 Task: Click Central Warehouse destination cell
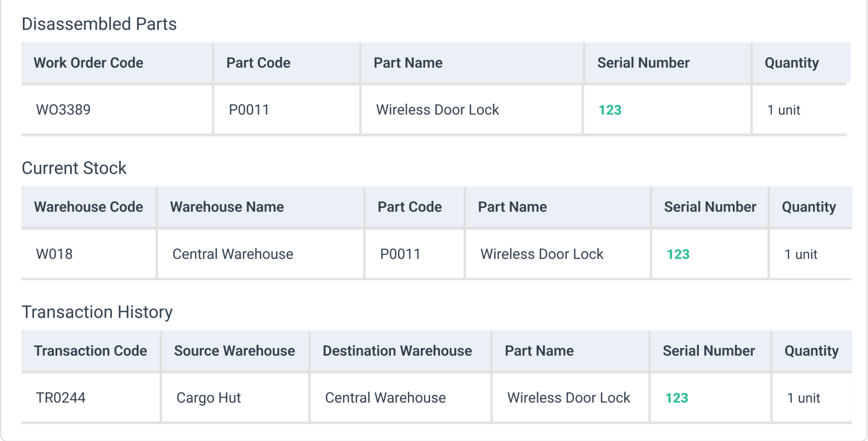(x=384, y=397)
